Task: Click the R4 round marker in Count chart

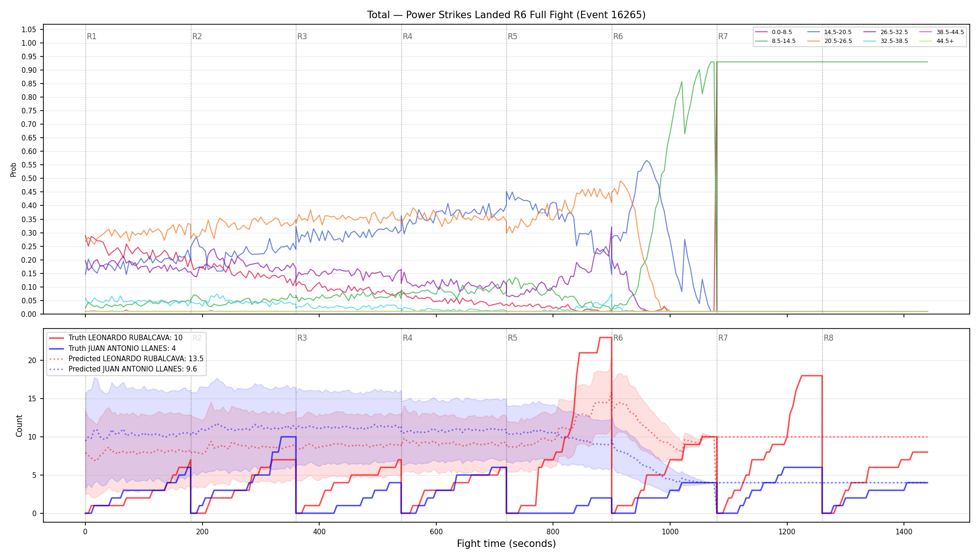Action: [407, 338]
